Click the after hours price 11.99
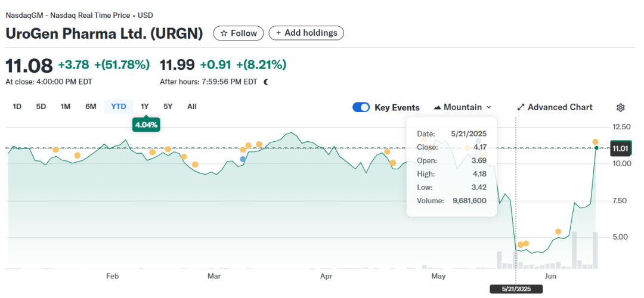Screen dimensions: 644x298 [x=177, y=65]
